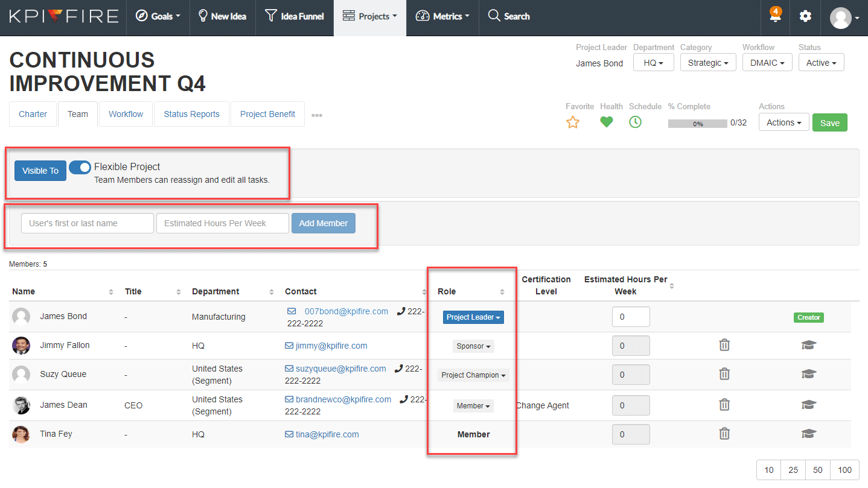Toggle the Flexible Project switch
This screenshot has height=488, width=868.
(80, 167)
